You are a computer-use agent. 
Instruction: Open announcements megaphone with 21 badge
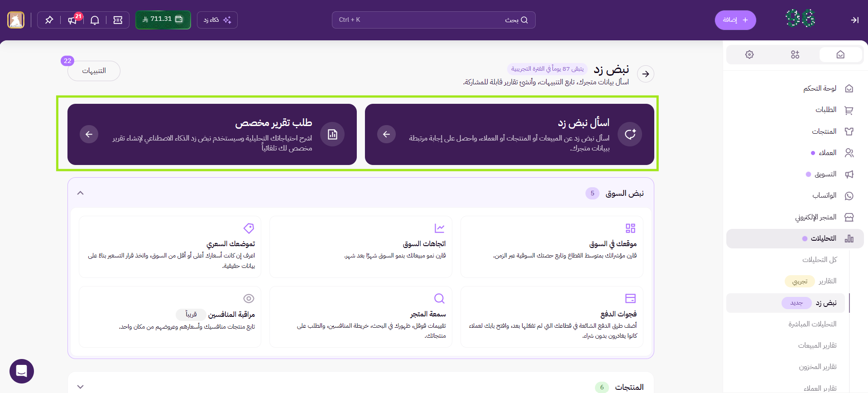coord(72,20)
